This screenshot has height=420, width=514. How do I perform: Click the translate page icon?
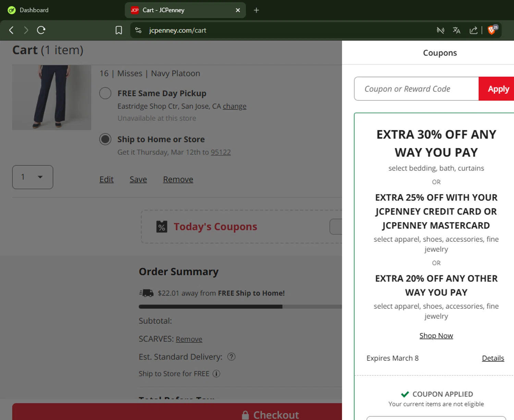(456, 30)
